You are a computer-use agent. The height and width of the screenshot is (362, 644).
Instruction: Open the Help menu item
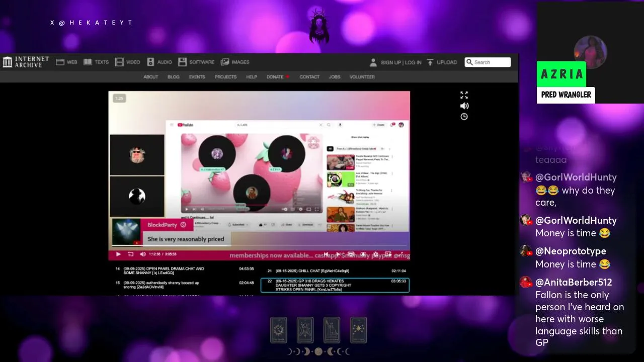click(x=252, y=77)
